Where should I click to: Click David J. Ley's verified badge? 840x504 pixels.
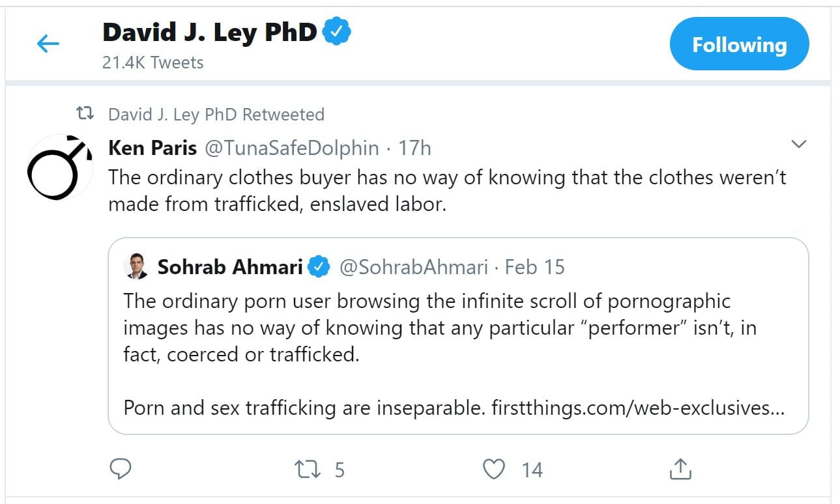338,31
